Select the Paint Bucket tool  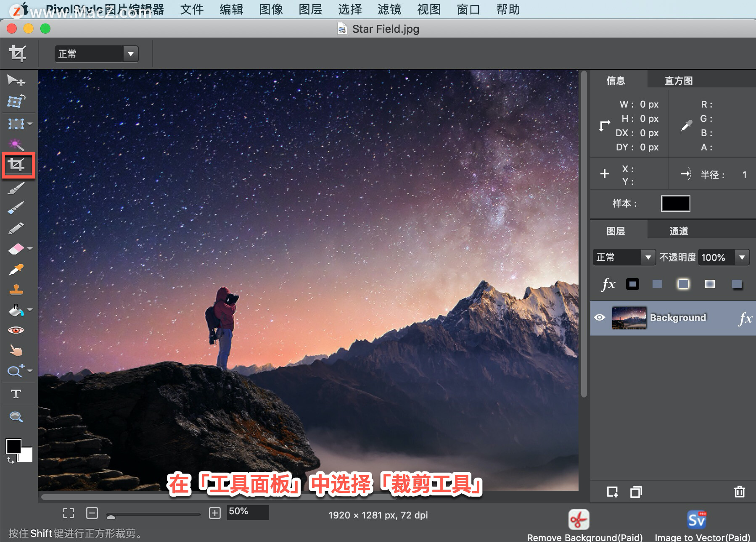pyautogui.click(x=16, y=310)
